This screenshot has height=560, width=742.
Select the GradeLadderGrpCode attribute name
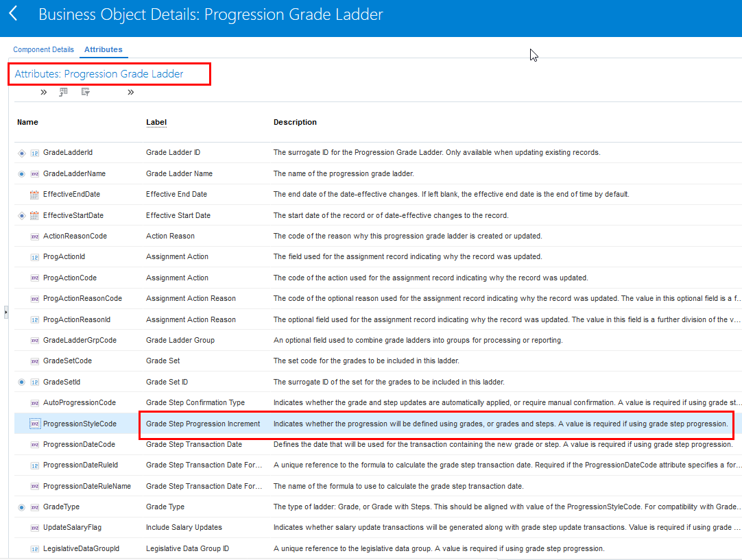pos(80,340)
